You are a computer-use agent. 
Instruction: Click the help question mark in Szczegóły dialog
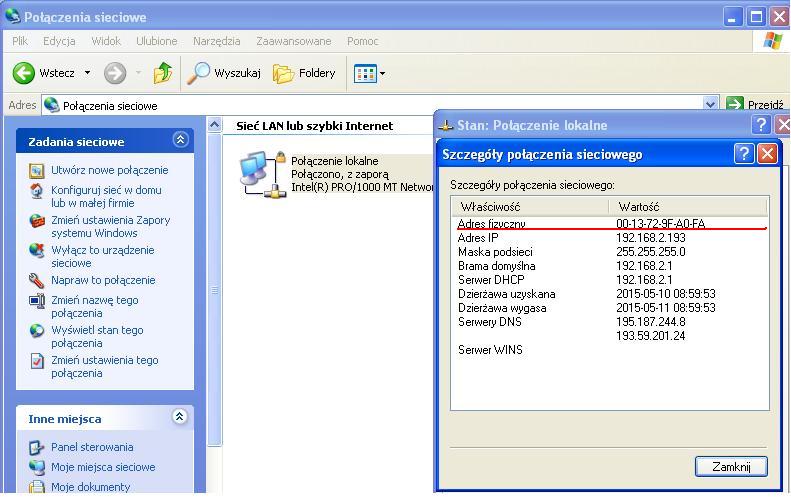click(x=744, y=154)
